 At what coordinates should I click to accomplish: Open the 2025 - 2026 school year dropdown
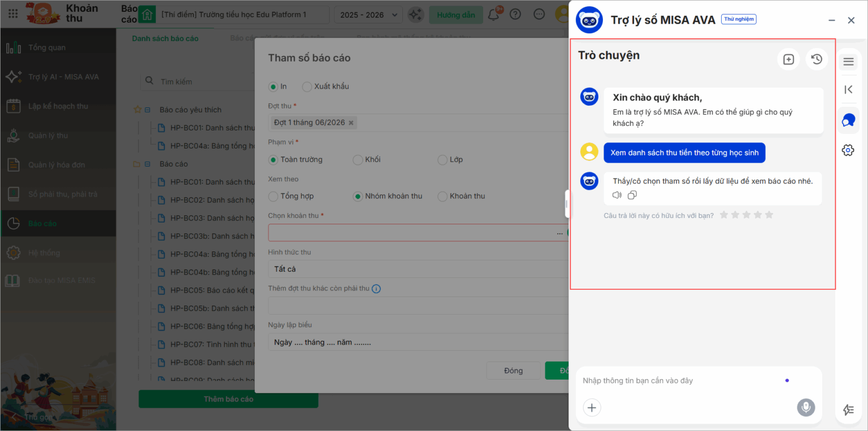(x=368, y=15)
